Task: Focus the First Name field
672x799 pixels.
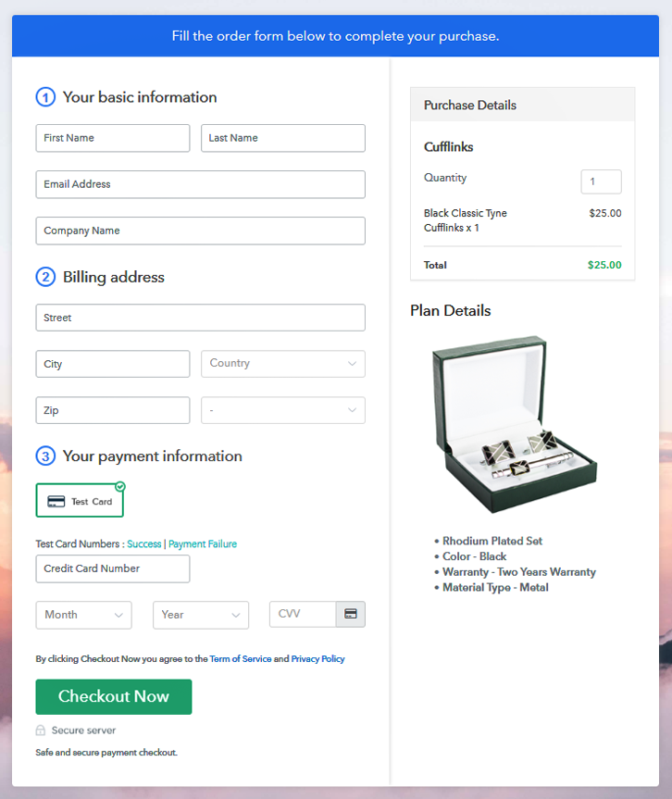Action: point(112,138)
